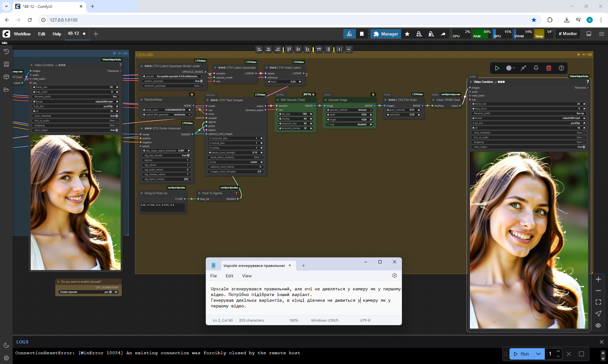
Task: Open node help question mark icon
Action: click(x=561, y=68)
